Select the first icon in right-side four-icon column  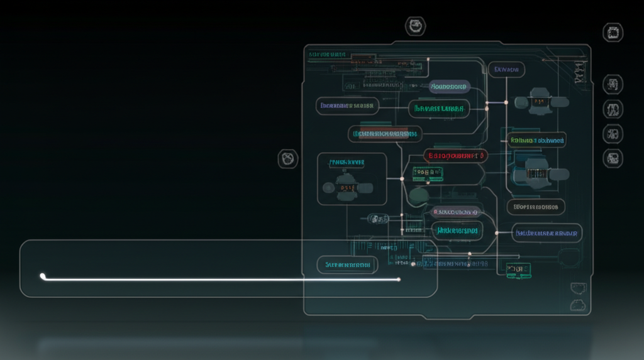tap(613, 84)
